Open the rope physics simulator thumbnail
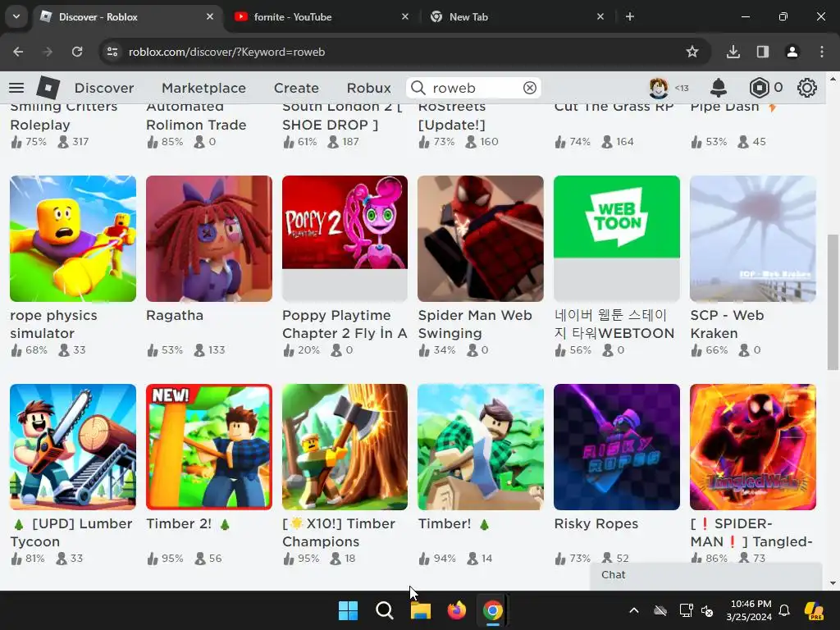840x630 pixels. 73,239
